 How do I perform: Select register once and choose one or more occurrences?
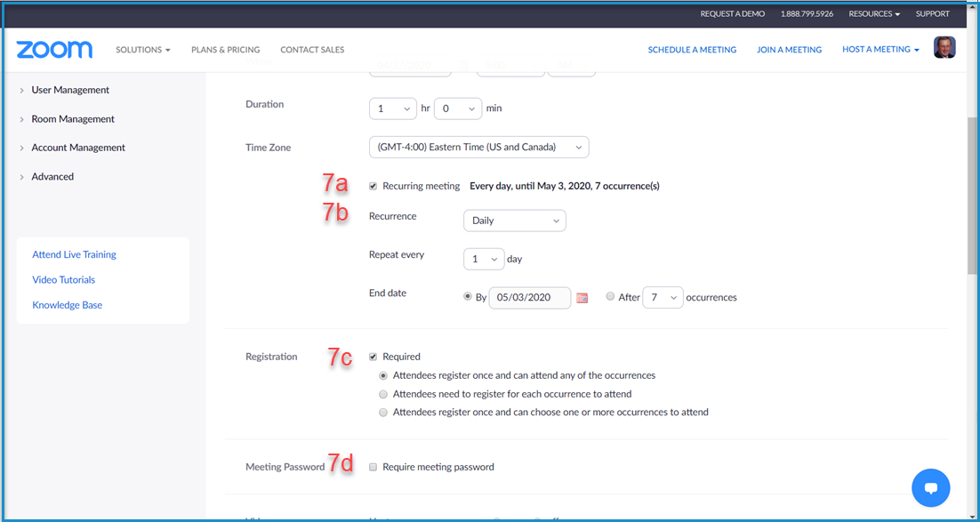(x=384, y=413)
